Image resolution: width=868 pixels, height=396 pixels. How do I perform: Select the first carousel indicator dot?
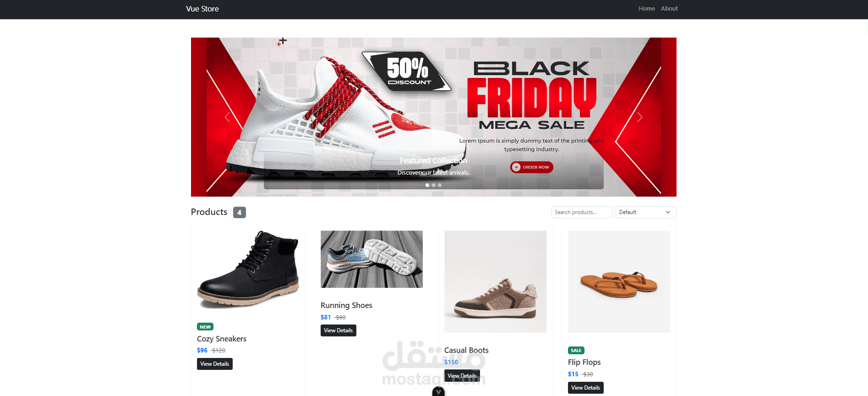pos(427,185)
